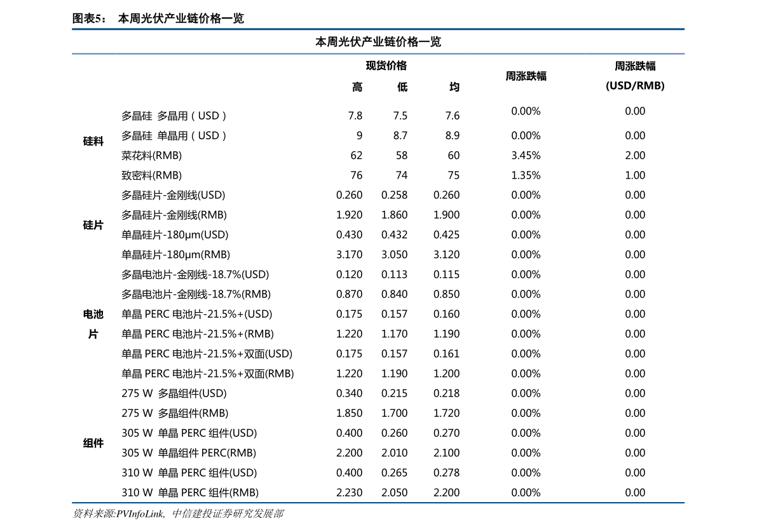Viewport: 757px width, 532px height.
Task: Click the 均 column header
Action: [x=454, y=87]
